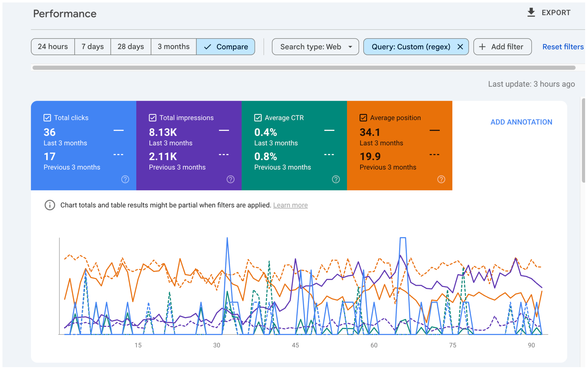Uncheck the Total clicks checkbox
The width and height of the screenshot is (588, 370).
(47, 118)
